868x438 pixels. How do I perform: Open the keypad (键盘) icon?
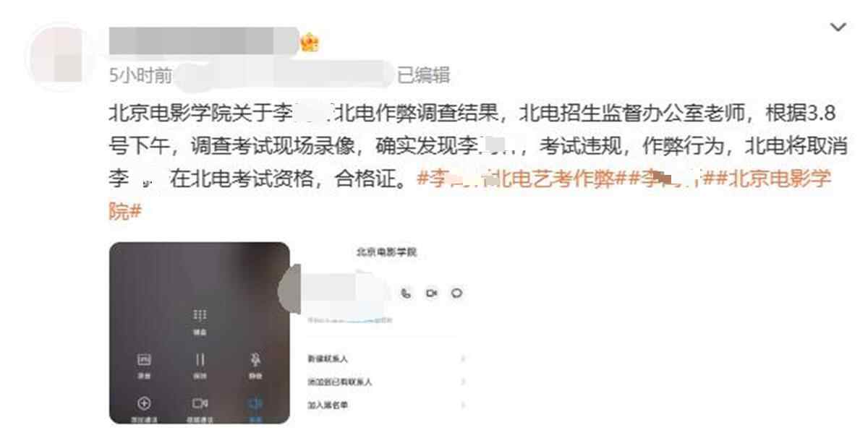point(200,316)
